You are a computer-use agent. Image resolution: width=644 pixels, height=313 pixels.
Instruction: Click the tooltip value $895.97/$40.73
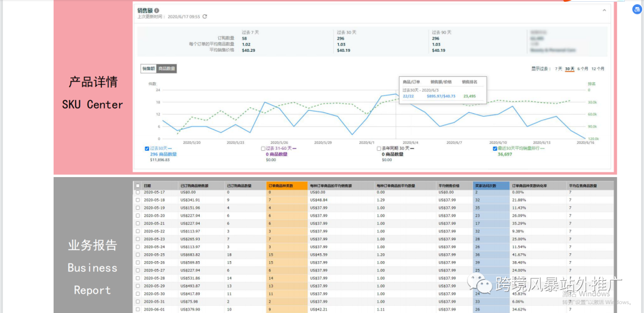(x=441, y=96)
